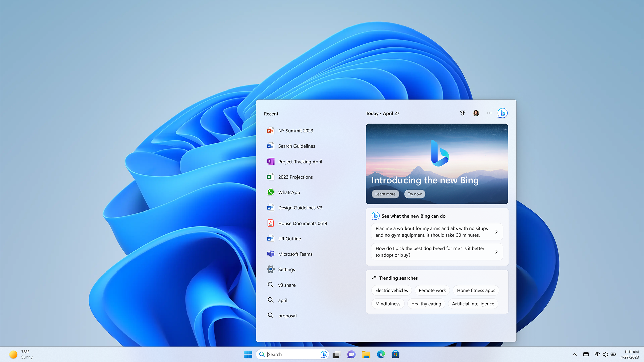Click the File Explorer icon in taskbar
This screenshot has height=362, width=644.
(x=366, y=354)
